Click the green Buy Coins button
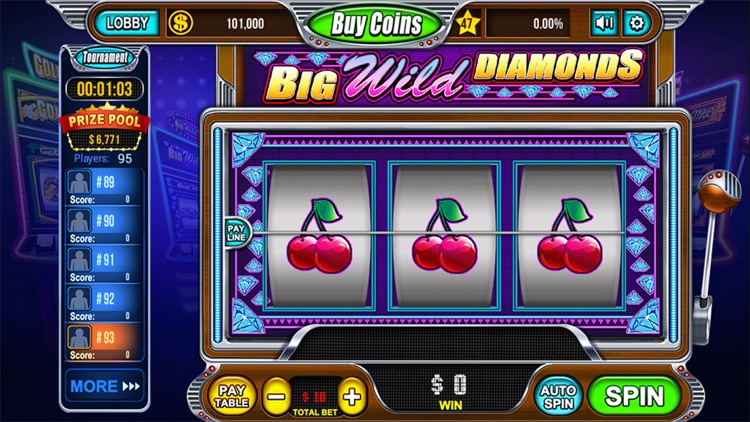This screenshot has width=750, height=422. (376, 24)
